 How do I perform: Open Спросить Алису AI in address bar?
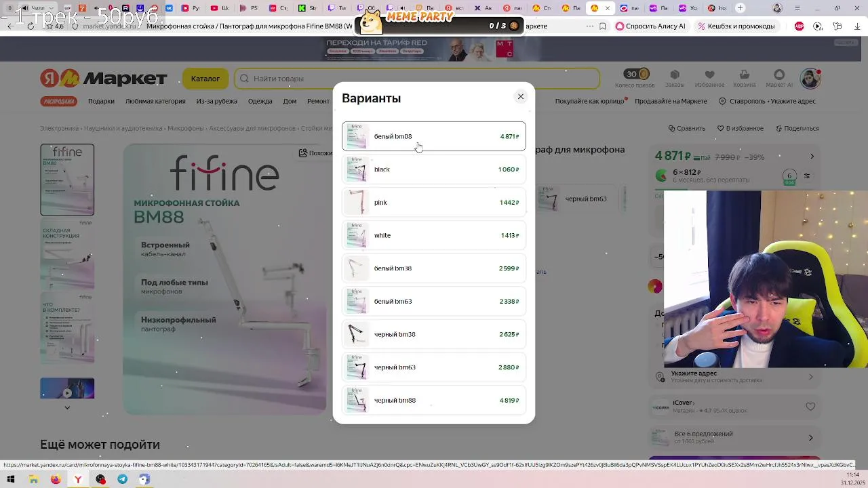pyautogui.click(x=650, y=26)
